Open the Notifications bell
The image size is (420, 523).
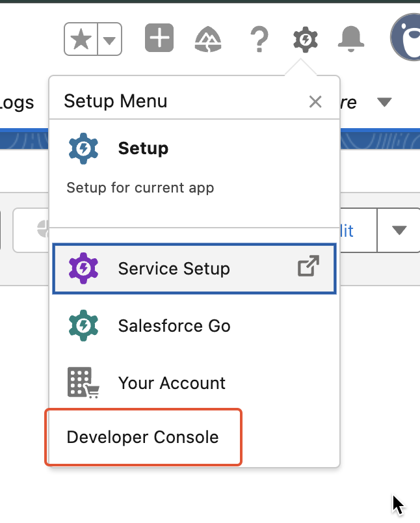[351, 40]
